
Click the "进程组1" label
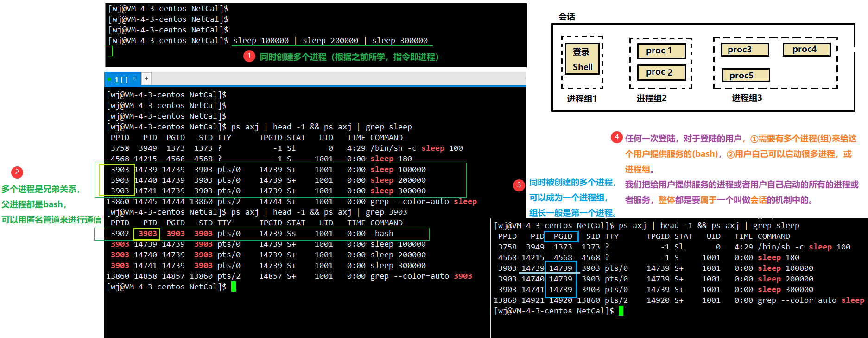point(582,99)
